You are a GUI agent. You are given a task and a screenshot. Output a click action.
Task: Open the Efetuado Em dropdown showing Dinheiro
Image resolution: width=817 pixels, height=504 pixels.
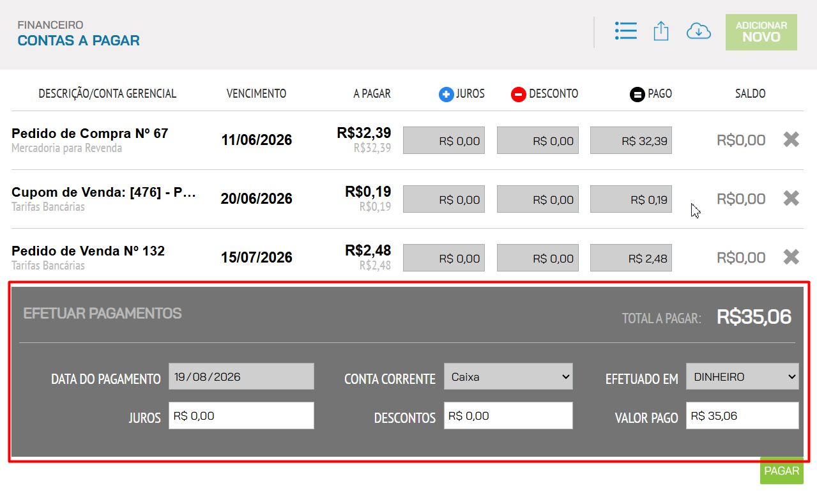(x=742, y=377)
